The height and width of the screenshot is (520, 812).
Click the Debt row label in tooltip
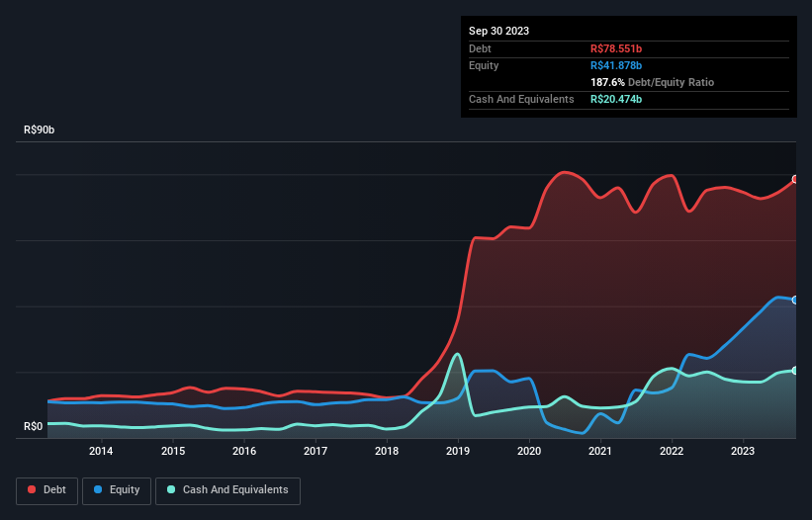point(480,48)
